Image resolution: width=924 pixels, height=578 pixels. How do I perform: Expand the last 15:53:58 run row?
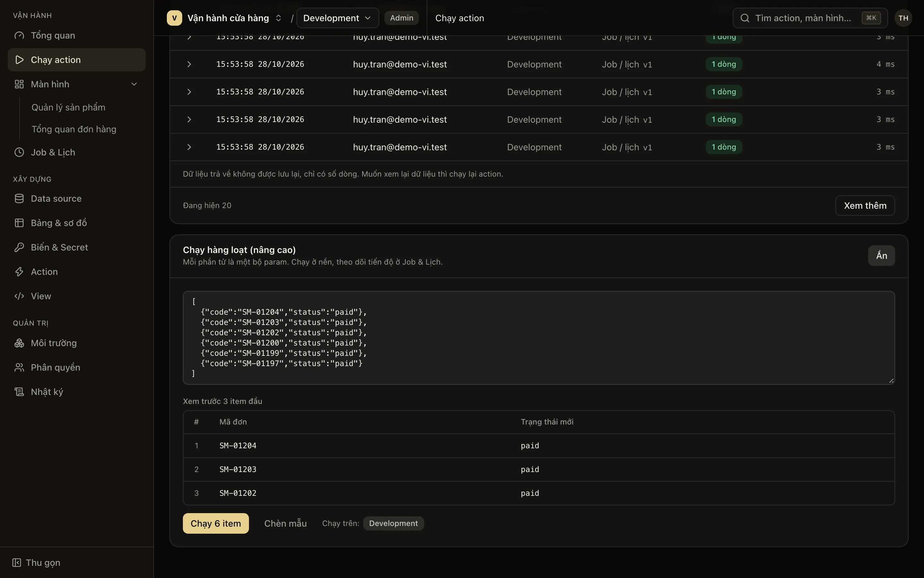(x=189, y=147)
